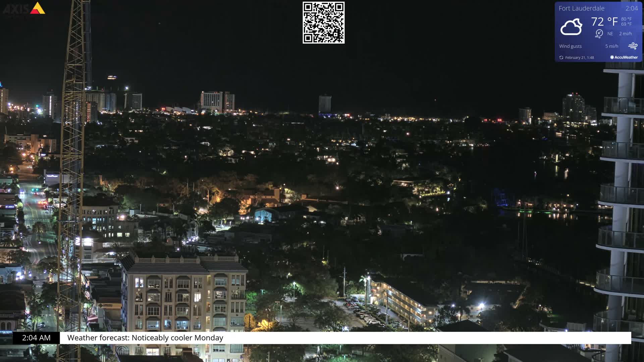Click the refresh icon beside February 21
This screenshot has height=362, width=644.
click(x=561, y=58)
